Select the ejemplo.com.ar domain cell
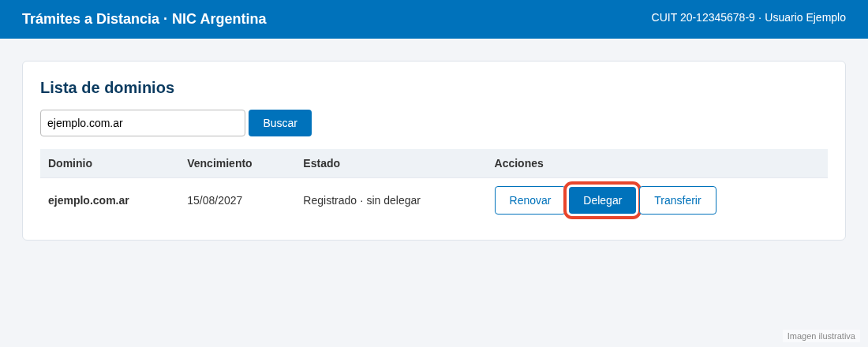Viewport: 868px width, 347px height. 88,200
